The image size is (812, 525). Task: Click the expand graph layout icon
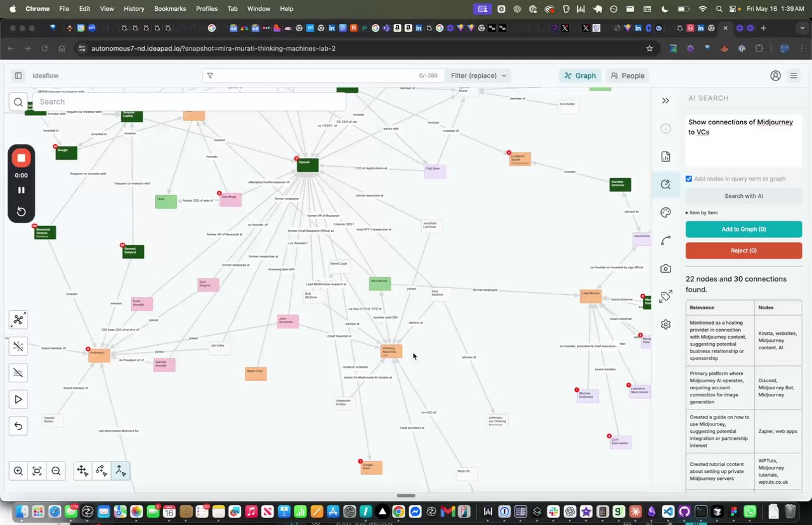point(18,320)
